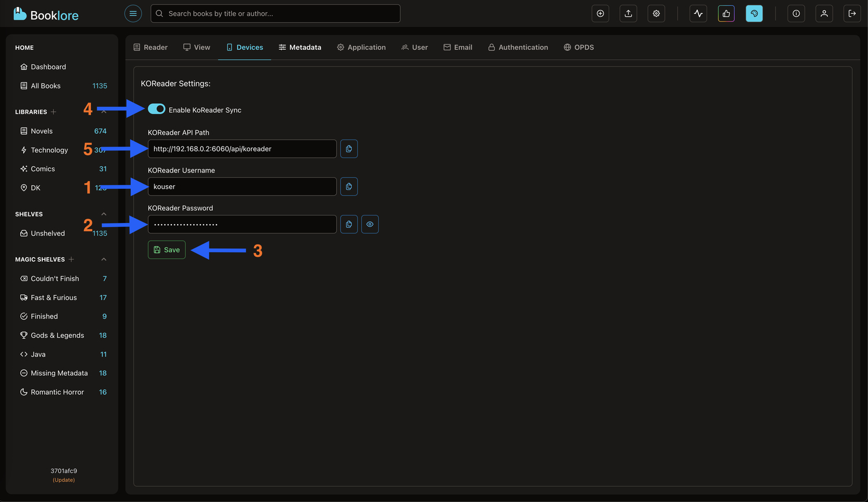Screen dimensions: 868x502
Task: Open the upload book icon
Action: coord(628,13)
